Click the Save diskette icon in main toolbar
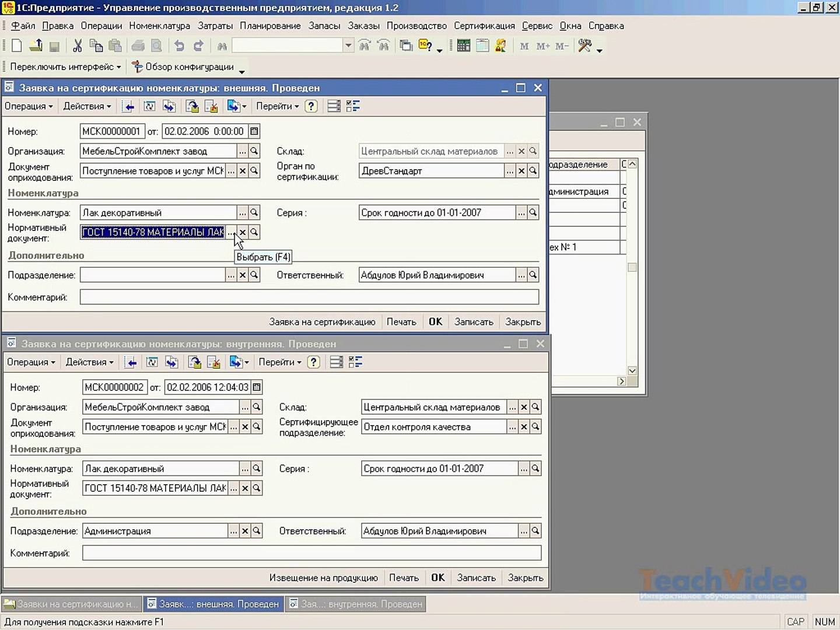The width and height of the screenshot is (840, 630). [54, 46]
